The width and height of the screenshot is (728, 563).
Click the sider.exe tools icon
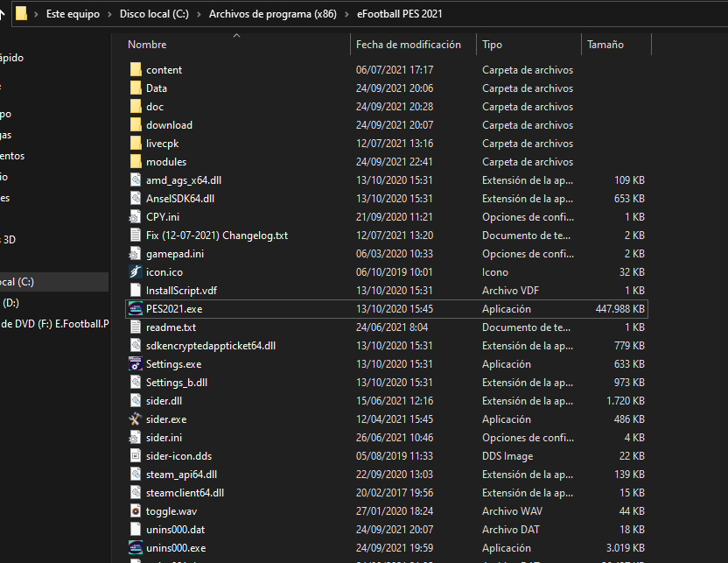pos(135,419)
